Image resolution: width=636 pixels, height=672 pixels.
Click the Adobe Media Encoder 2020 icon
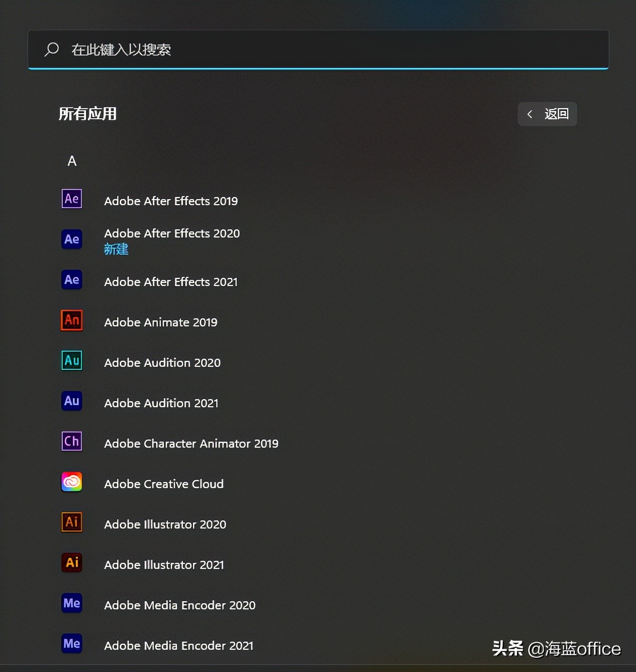point(72,603)
